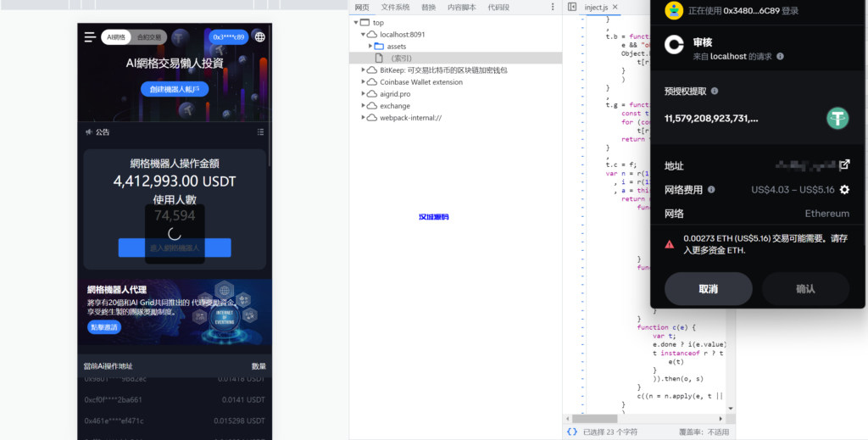Close the inject.js file tab

(x=615, y=7)
